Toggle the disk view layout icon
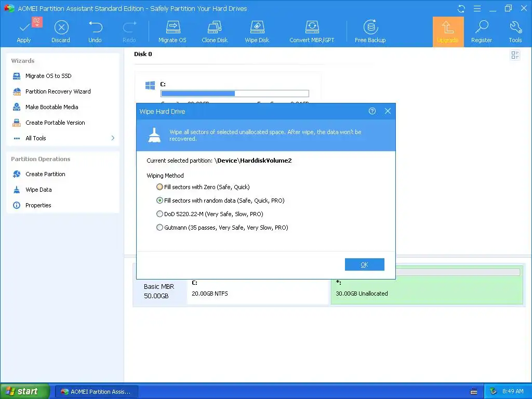Viewport: 532px width, 399px height. click(515, 55)
